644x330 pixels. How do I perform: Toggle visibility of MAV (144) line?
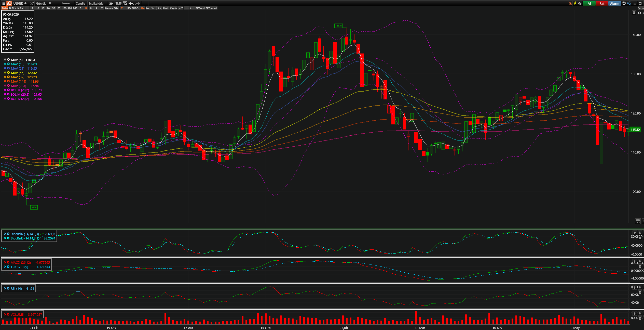coord(8,81)
